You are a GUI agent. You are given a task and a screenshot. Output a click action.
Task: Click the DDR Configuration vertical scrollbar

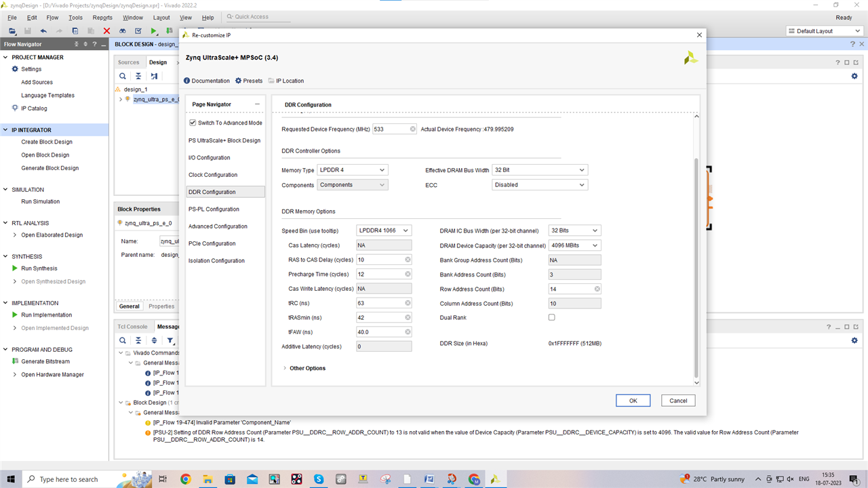[696, 268]
